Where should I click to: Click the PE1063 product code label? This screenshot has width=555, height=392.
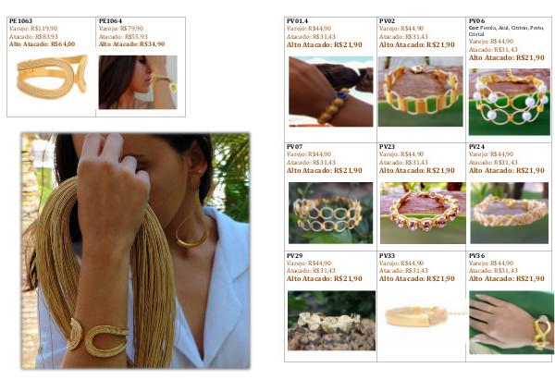[20, 21]
